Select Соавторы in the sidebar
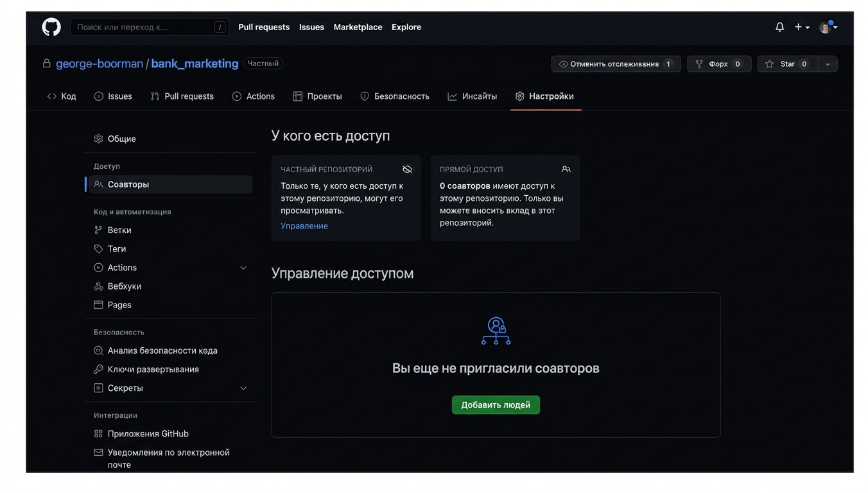 point(170,184)
